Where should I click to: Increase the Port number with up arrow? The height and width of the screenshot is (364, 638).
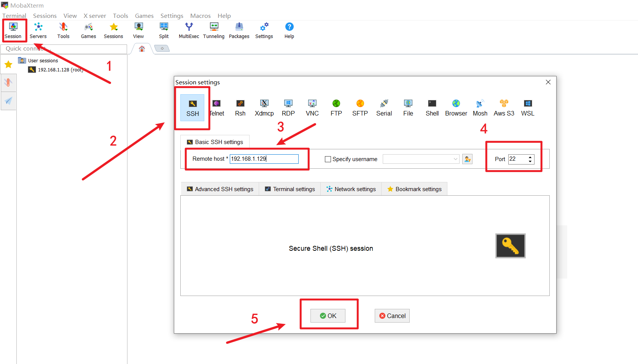[x=530, y=157]
